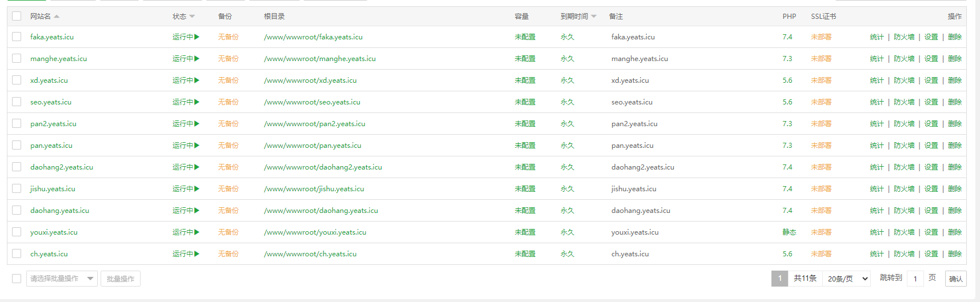The width and height of the screenshot is (980, 302).
Task: Edit remark manghe.yeats.icu in 备注 column
Action: point(639,59)
